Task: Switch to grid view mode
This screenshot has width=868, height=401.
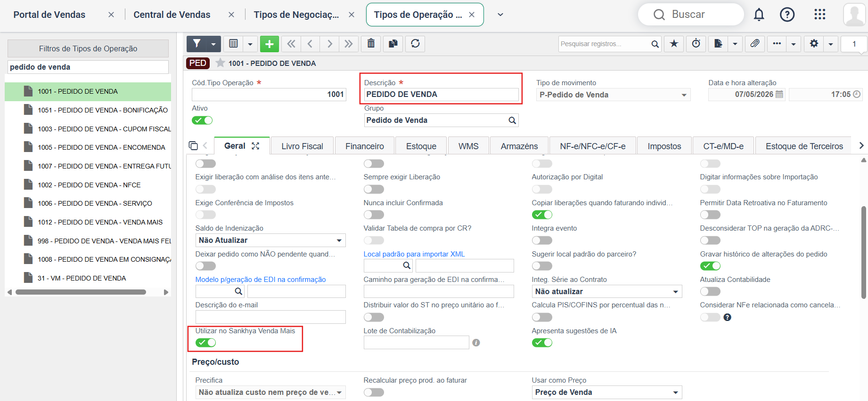Action: click(233, 44)
